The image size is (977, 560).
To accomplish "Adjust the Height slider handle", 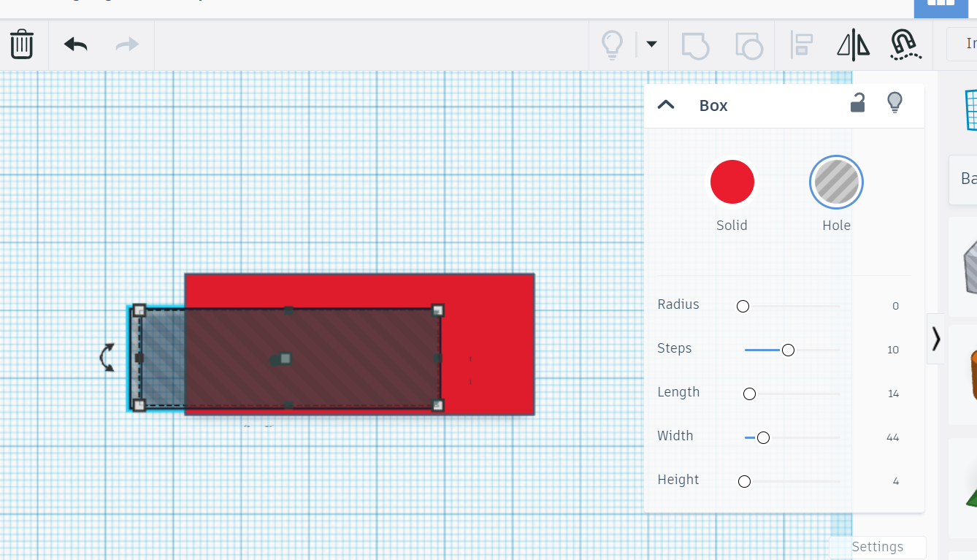I will coord(744,482).
